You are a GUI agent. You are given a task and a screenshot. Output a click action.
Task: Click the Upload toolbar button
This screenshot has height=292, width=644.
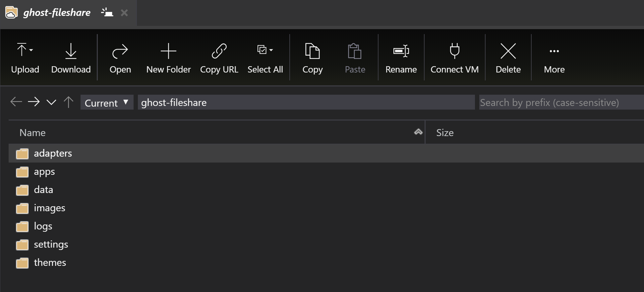click(25, 58)
